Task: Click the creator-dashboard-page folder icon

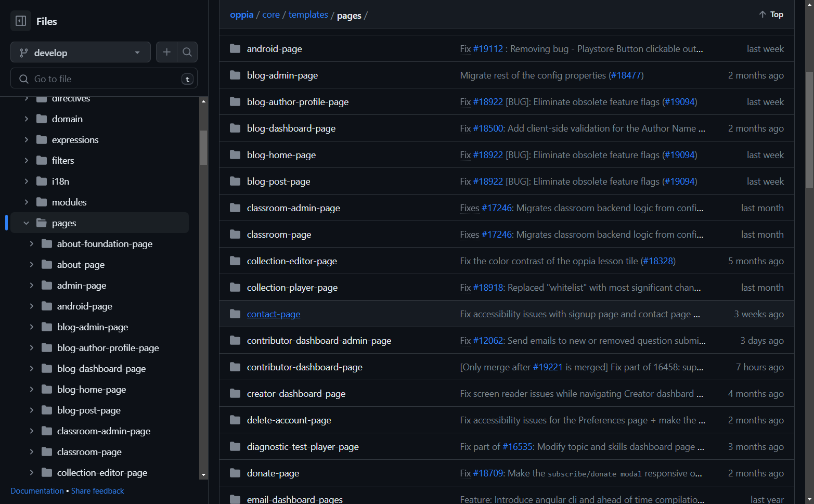Action: pyautogui.click(x=235, y=393)
